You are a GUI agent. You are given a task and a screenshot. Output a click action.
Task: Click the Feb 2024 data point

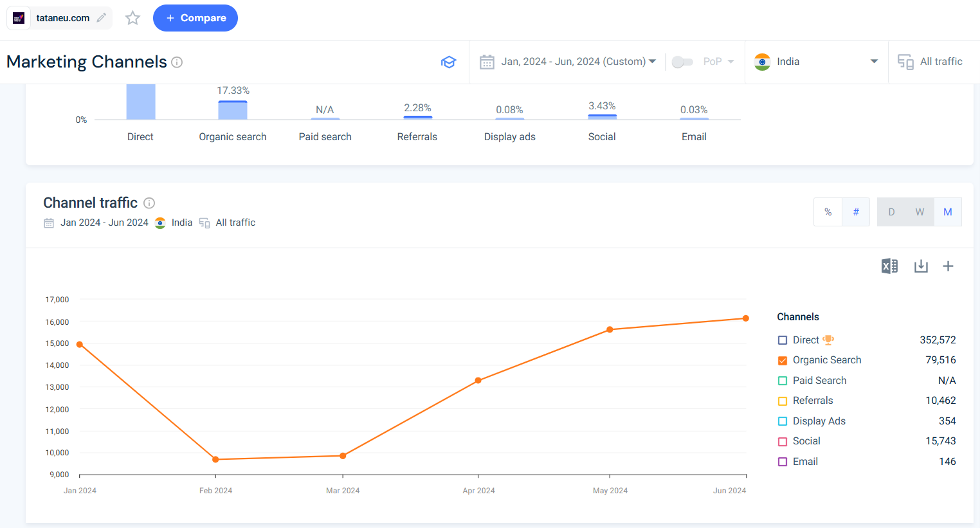click(215, 459)
